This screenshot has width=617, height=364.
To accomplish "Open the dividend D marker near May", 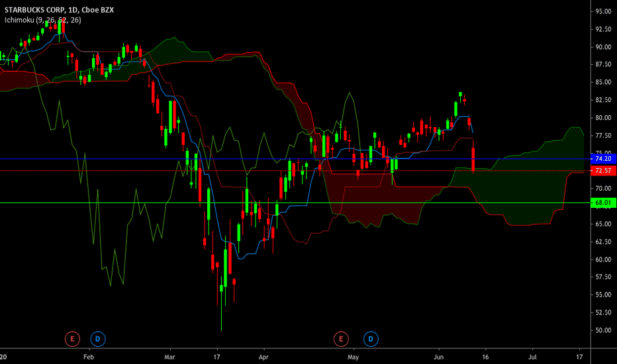I will [x=370, y=339].
